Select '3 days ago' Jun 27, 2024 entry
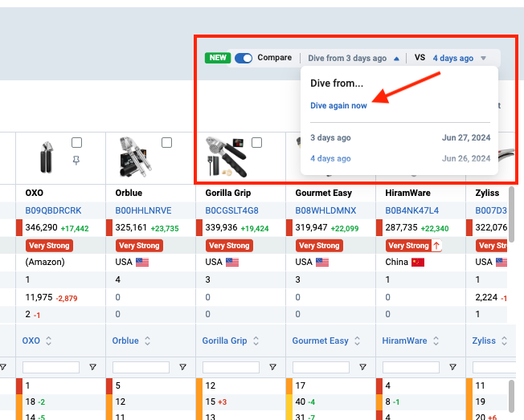 coord(400,137)
